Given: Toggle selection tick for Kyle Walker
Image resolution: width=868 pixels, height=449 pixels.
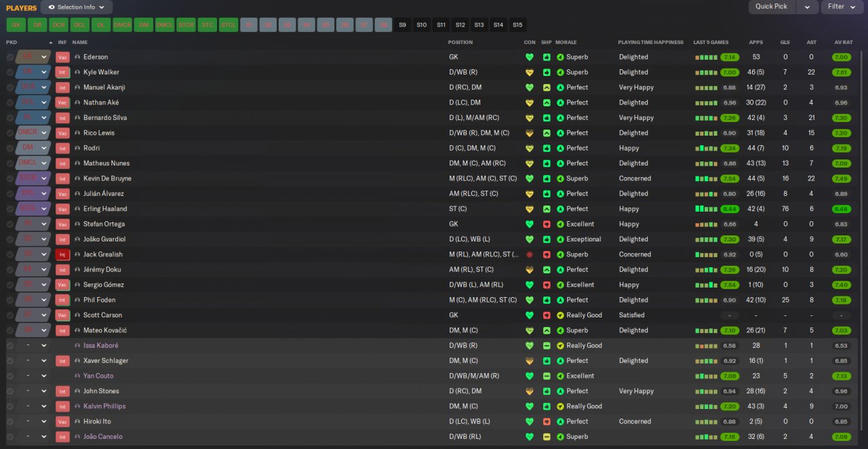Looking at the screenshot, I should (x=9, y=73).
